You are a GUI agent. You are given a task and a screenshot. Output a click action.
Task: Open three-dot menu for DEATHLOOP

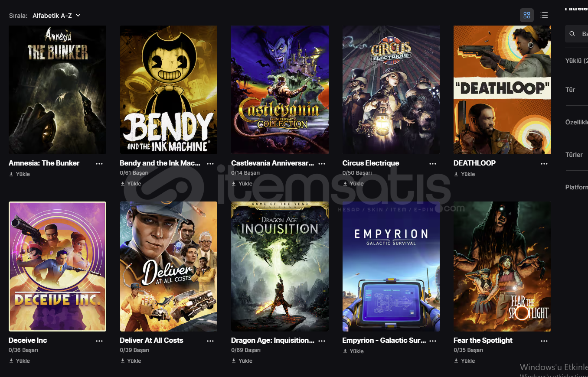pos(544,163)
